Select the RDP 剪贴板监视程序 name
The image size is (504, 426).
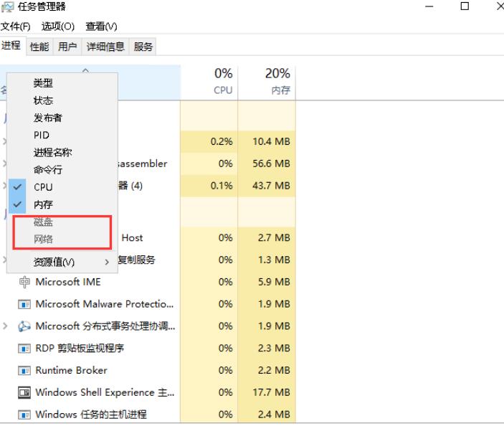[80, 349]
